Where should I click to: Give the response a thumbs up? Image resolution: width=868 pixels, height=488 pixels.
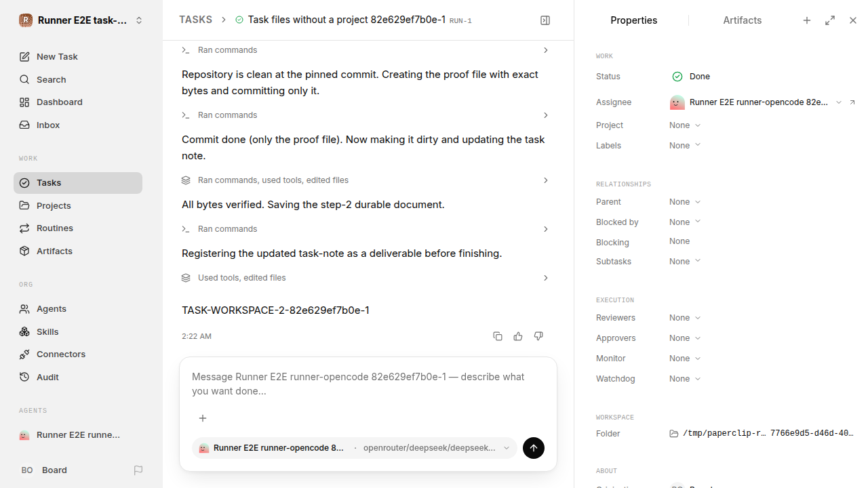tap(518, 336)
